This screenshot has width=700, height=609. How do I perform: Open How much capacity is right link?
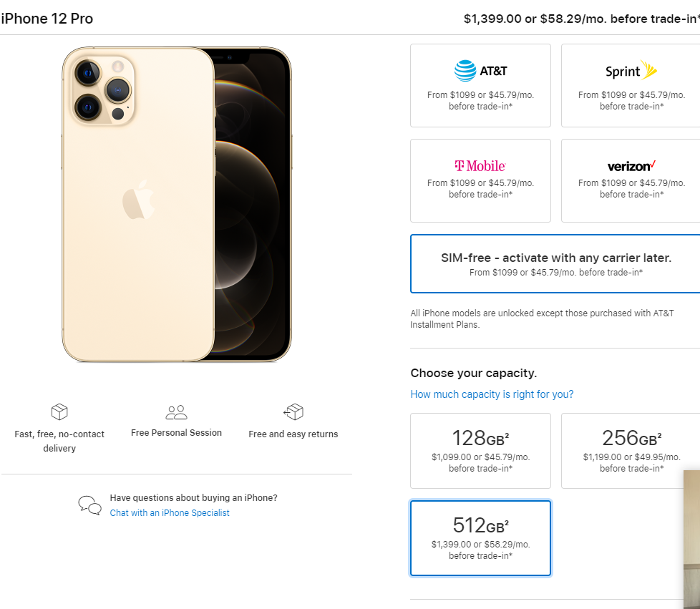[x=492, y=394]
